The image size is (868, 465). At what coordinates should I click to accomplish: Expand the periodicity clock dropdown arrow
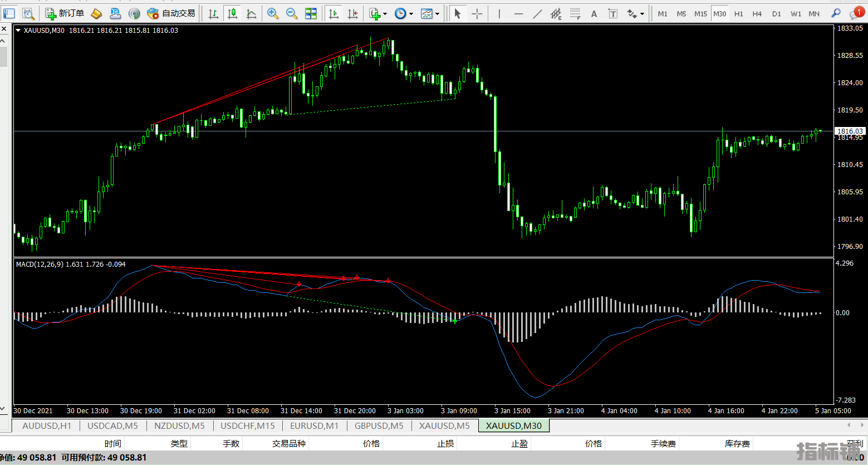[411, 14]
